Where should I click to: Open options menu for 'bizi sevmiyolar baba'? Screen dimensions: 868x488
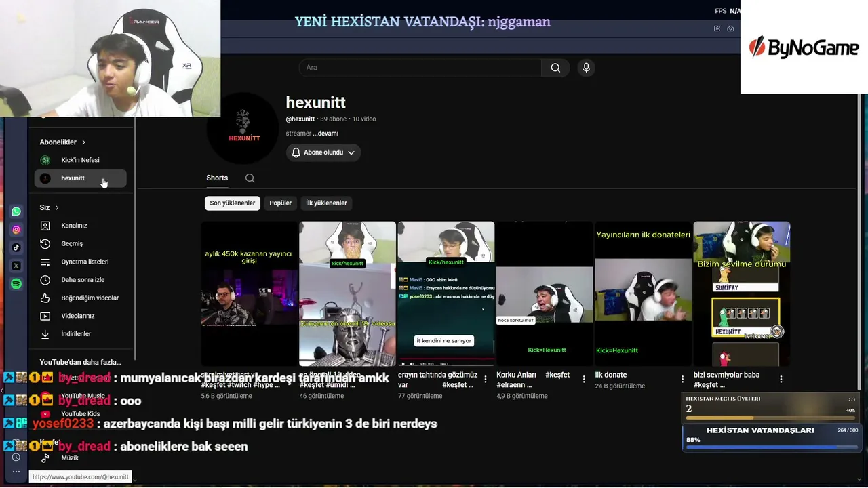click(781, 380)
